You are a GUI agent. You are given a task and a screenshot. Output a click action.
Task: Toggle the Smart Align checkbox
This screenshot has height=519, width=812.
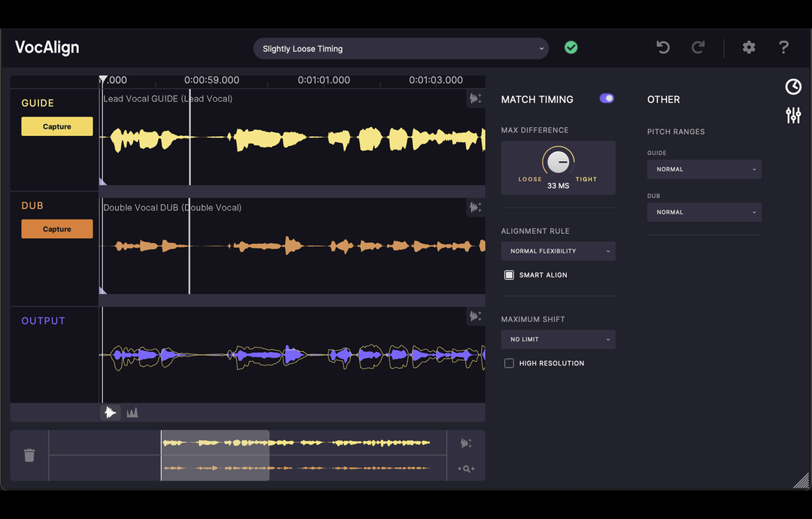click(509, 275)
